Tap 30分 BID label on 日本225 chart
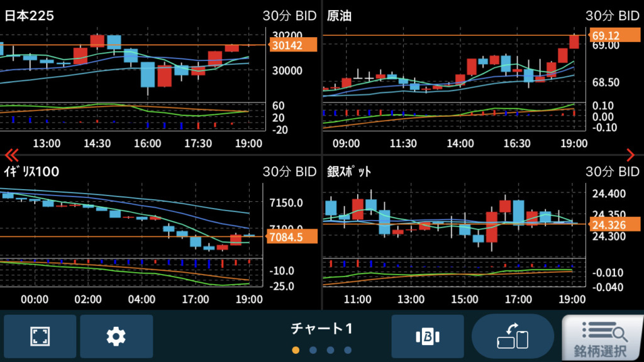644x362 pixels. 289,16
